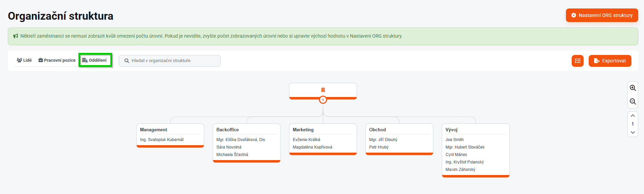Collapse the root node with count 5
This screenshot has height=194, width=644.
pyautogui.click(x=323, y=100)
